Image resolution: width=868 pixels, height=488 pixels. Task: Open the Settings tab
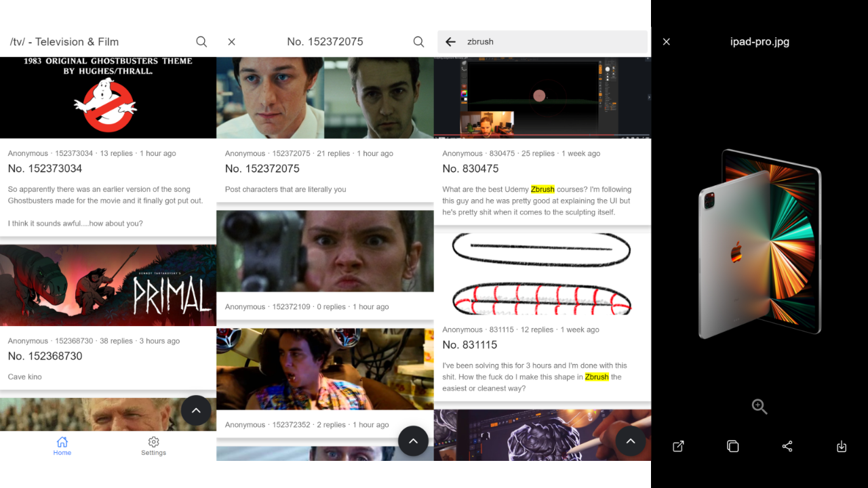153,446
